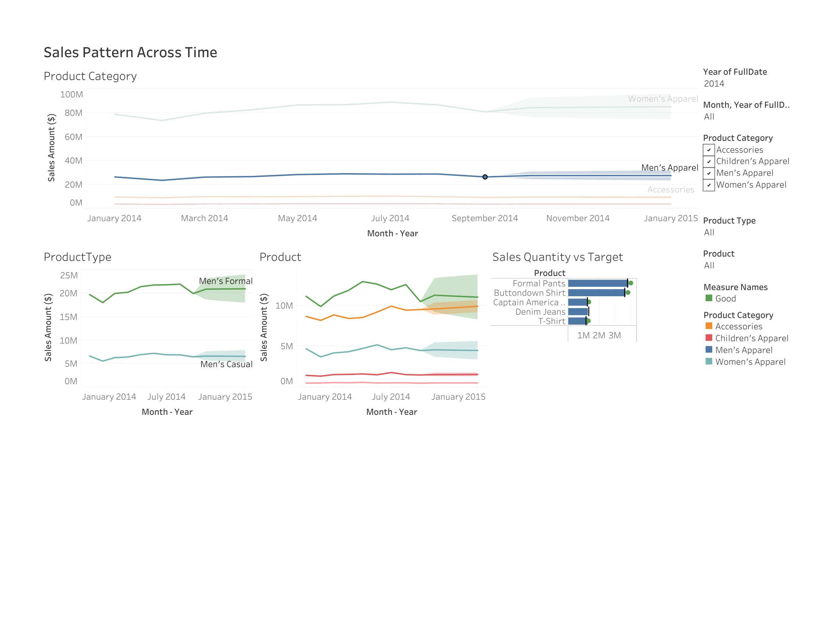Select the teal Women's Apparel legend swatch
This screenshot has height=644, width=833.
tap(709, 361)
